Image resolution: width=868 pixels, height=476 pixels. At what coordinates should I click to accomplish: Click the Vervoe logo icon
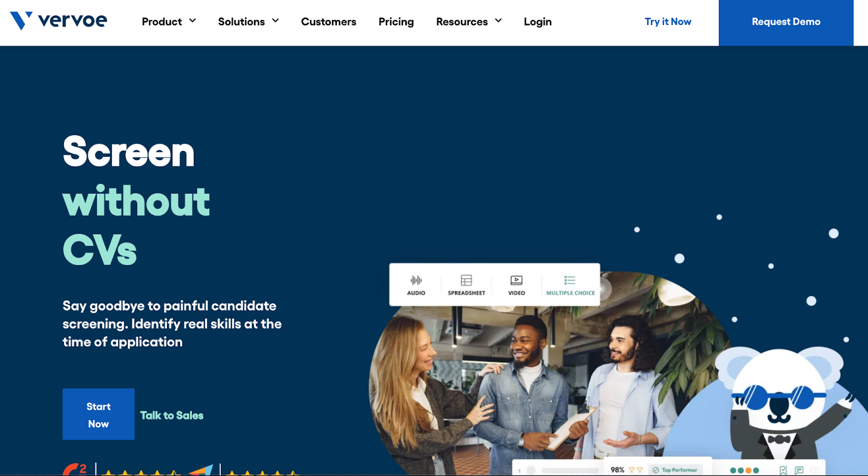coord(21,21)
